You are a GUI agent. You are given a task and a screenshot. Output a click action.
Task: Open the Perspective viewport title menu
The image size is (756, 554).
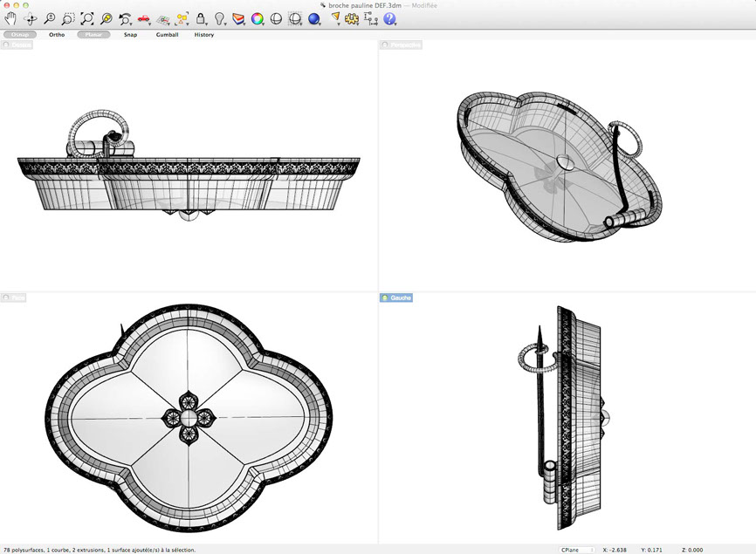click(x=405, y=44)
